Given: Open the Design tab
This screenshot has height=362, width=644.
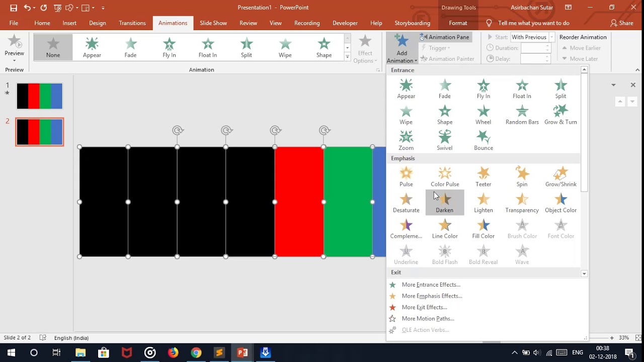Looking at the screenshot, I should pos(98,23).
